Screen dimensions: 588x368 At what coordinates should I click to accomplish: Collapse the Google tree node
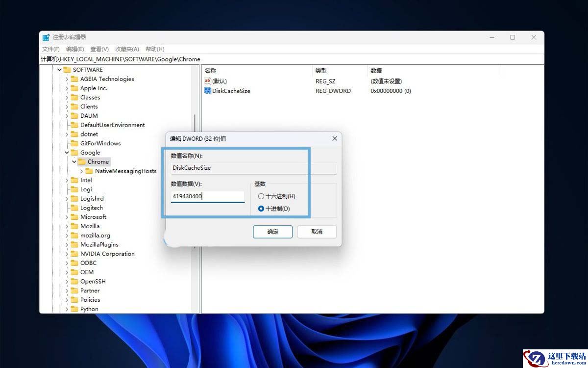(x=67, y=153)
